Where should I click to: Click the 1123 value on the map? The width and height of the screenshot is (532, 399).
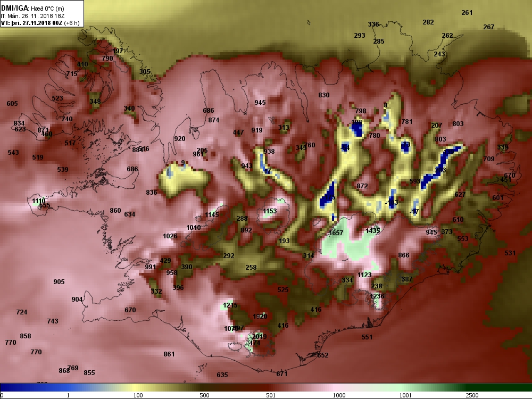pyautogui.click(x=364, y=275)
